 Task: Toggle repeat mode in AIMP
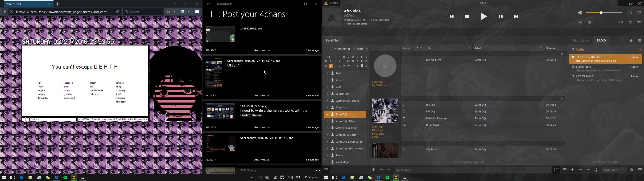click(630, 22)
